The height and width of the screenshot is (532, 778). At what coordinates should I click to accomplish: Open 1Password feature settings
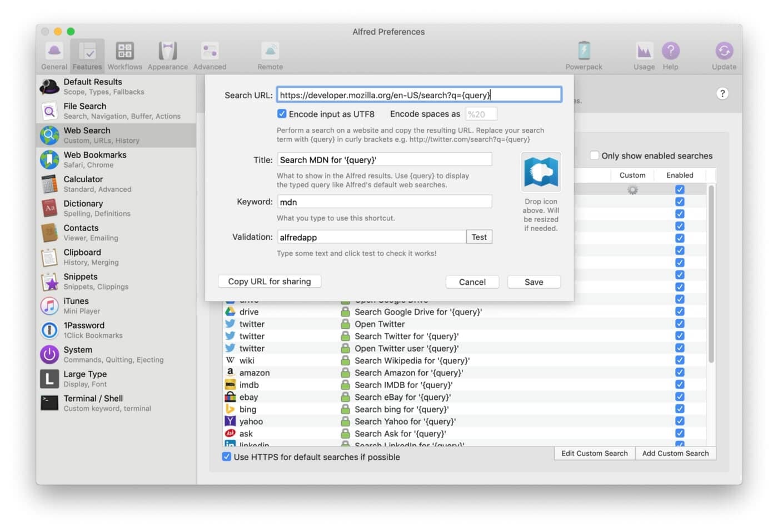116,331
